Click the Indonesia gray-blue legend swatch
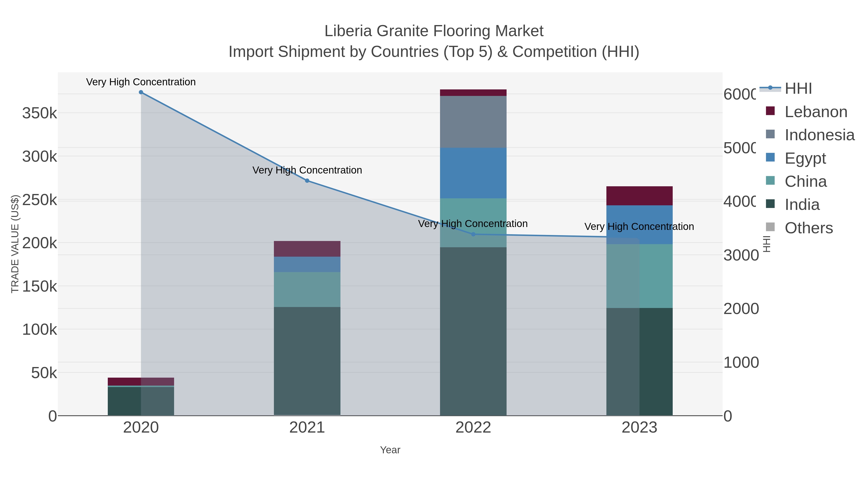This screenshot has height=488, width=868. 770,134
